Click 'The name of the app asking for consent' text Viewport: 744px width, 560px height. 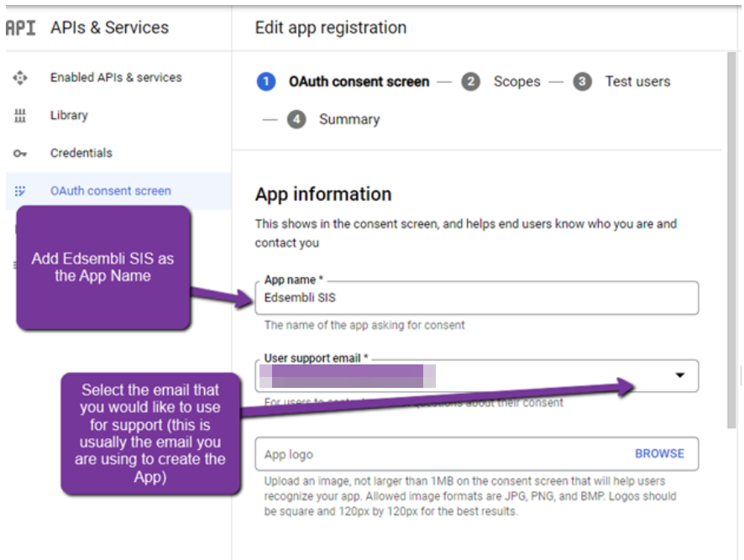click(x=364, y=325)
